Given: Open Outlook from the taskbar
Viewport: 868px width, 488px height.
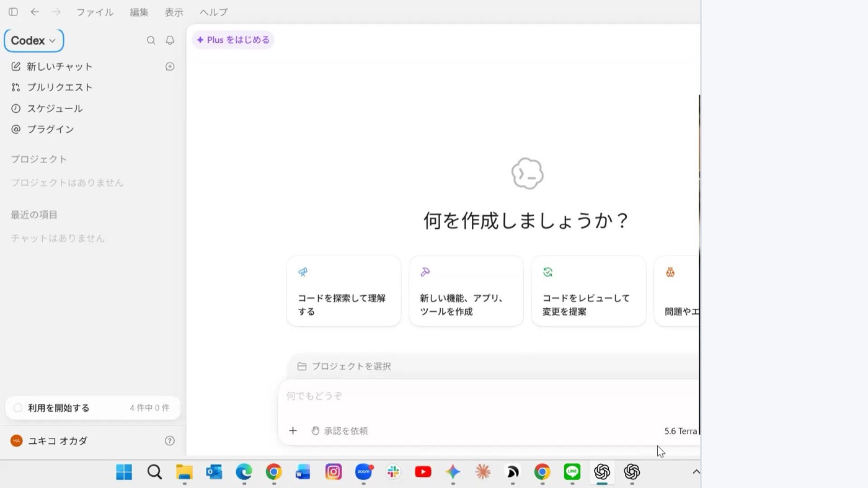Looking at the screenshot, I should tap(214, 472).
